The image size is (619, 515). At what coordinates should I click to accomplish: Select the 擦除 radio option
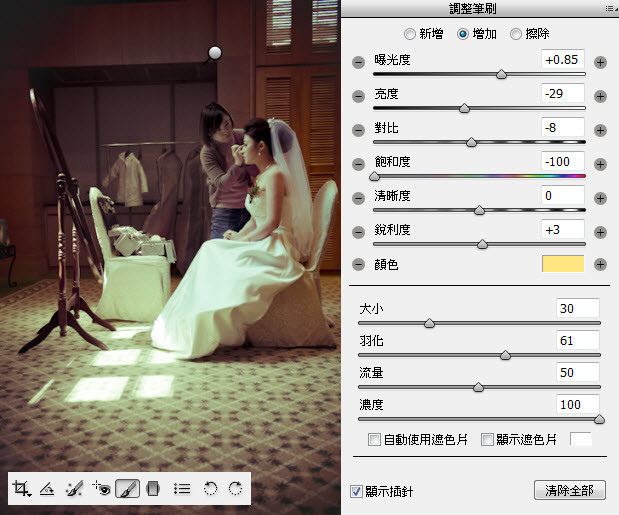516,34
